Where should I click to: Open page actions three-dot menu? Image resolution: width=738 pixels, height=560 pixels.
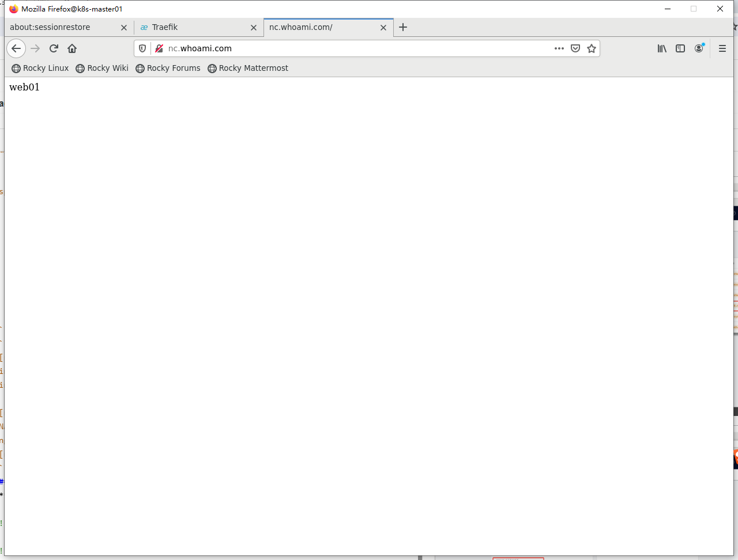pos(559,48)
